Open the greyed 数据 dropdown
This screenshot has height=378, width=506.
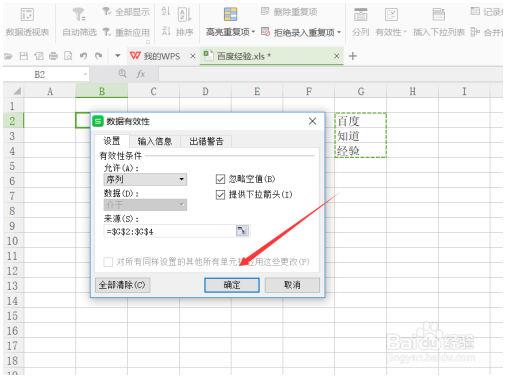click(x=145, y=205)
